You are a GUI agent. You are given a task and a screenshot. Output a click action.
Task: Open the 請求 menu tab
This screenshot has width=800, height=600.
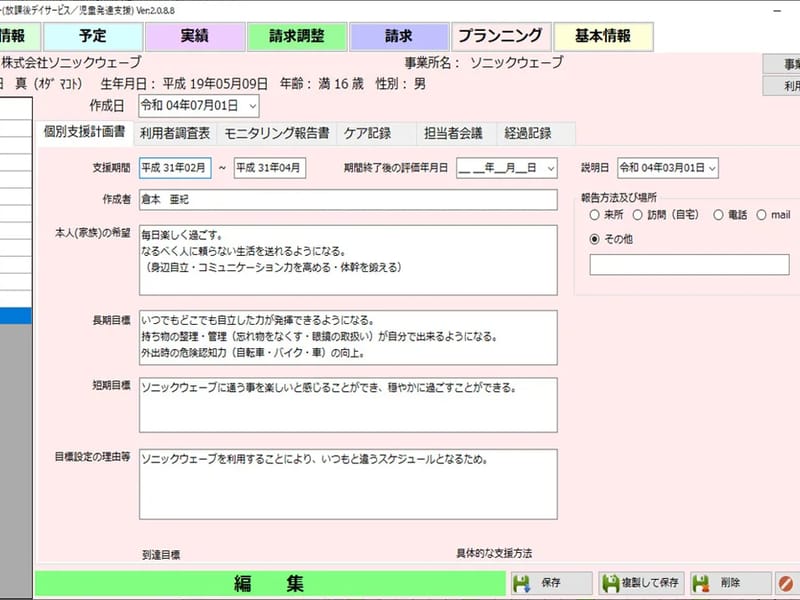(x=399, y=36)
